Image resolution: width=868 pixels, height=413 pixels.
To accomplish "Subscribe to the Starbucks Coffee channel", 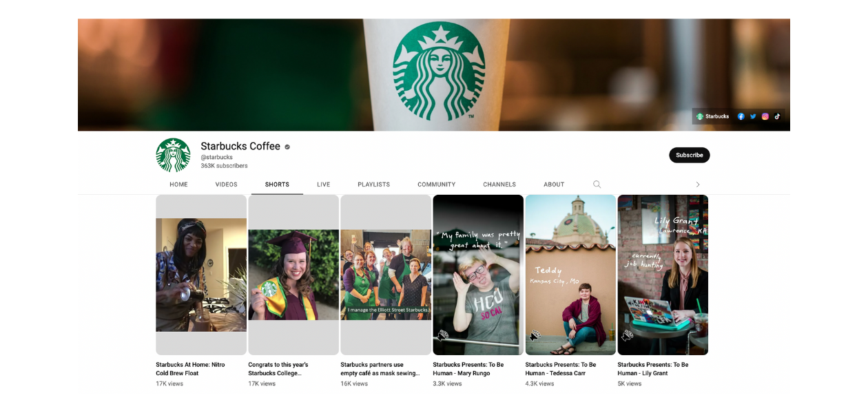I will pos(689,155).
